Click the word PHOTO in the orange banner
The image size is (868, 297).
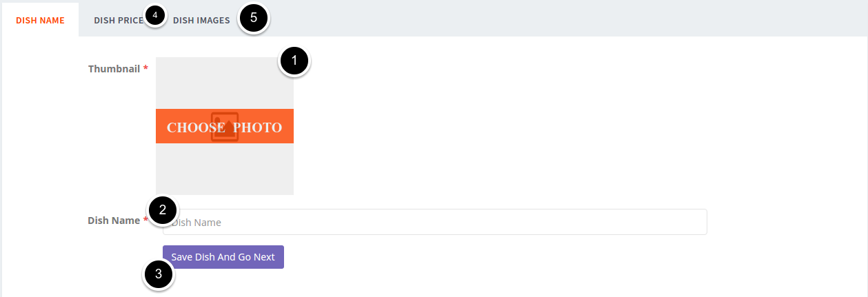pyautogui.click(x=257, y=127)
